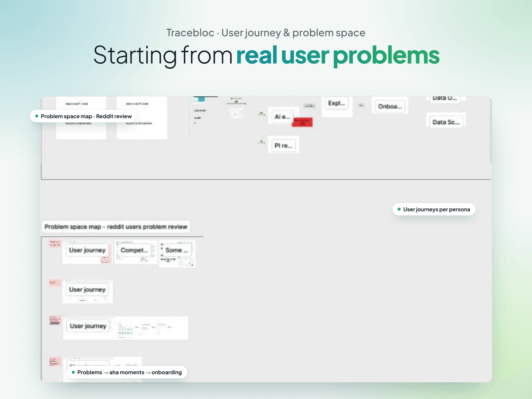532x399 pixels.
Task: Click the 'Problem space map · Reddit review' pill label
Action: [x=83, y=116]
